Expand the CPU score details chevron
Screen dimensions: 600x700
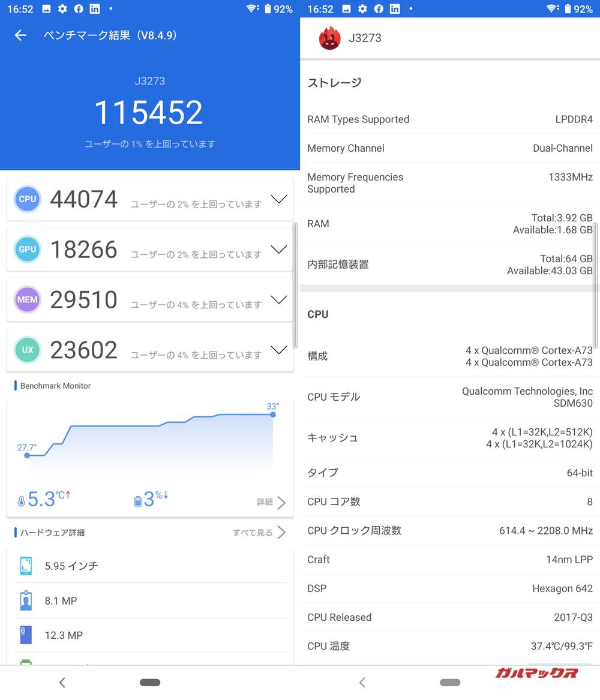279,199
